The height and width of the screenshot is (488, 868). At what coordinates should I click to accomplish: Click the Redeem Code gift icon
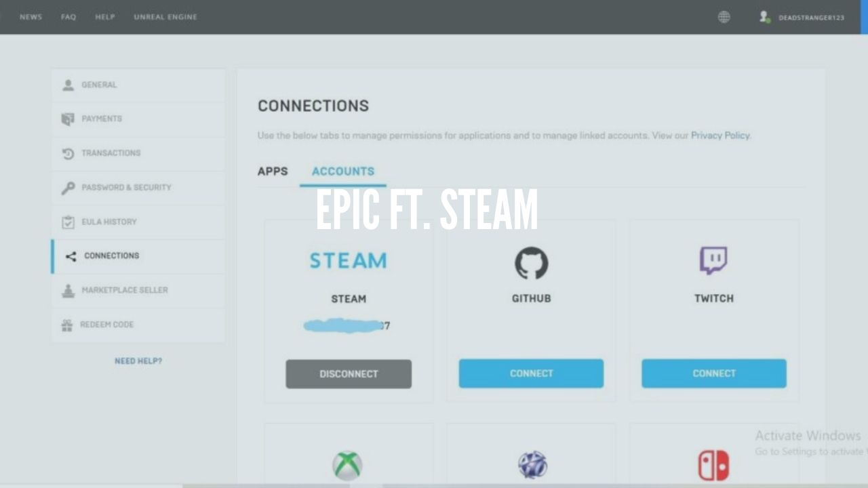tap(67, 325)
